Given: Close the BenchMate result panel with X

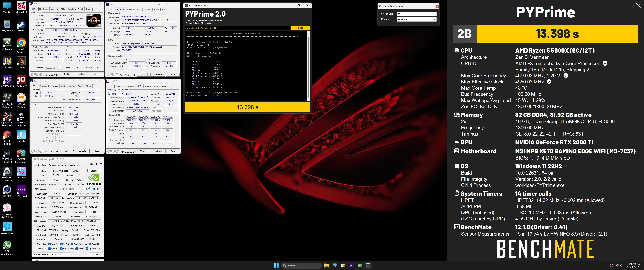Looking at the screenshot, I should (x=638, y=5).
